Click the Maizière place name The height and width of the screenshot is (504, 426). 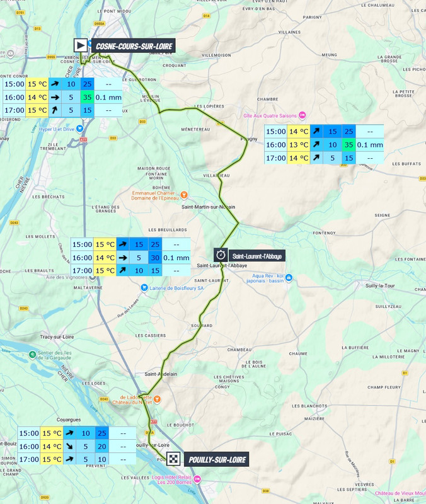314,418
